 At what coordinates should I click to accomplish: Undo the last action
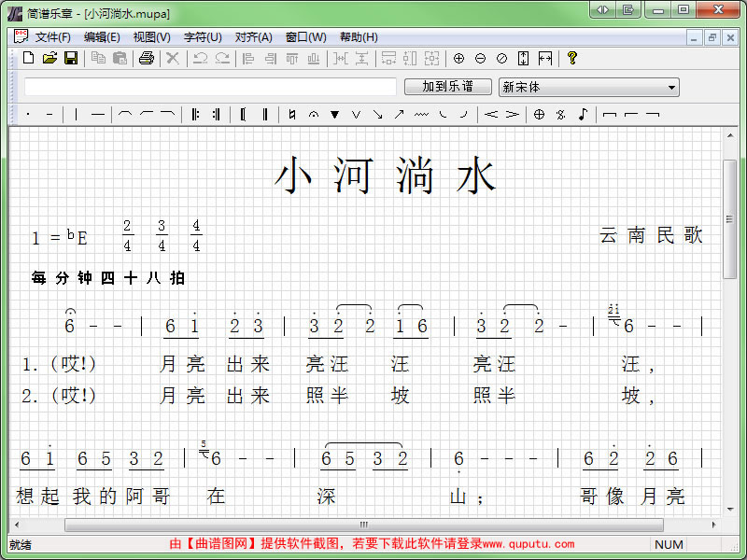(x=200, y=58)
